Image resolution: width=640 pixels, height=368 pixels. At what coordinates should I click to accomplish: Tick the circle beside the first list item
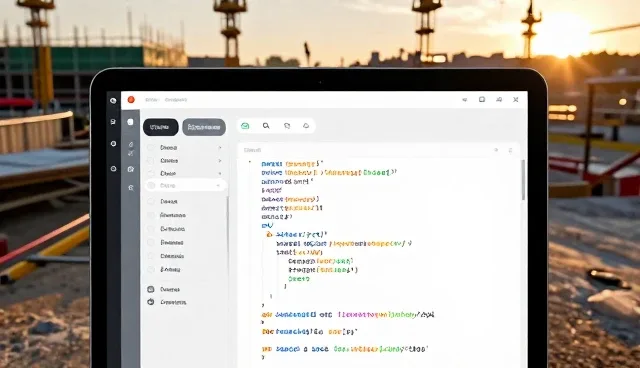[x=151, y=147]
